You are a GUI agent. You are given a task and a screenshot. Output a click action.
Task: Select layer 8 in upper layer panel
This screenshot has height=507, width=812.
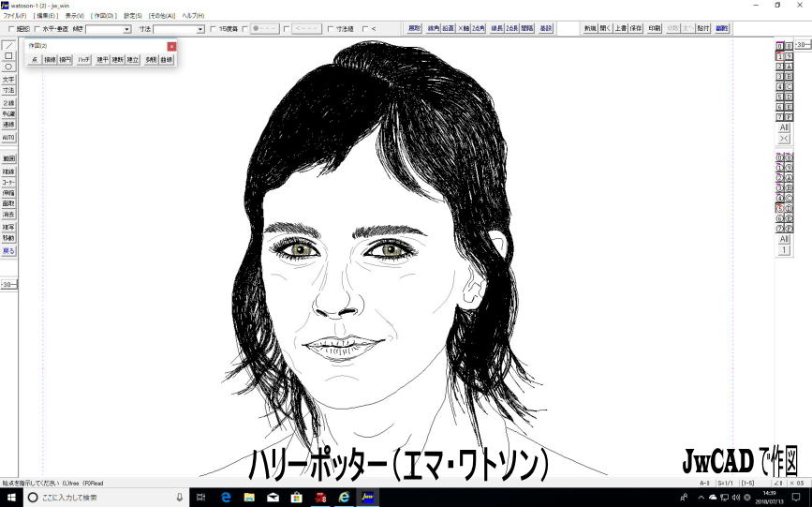click(x=789, y=46)
